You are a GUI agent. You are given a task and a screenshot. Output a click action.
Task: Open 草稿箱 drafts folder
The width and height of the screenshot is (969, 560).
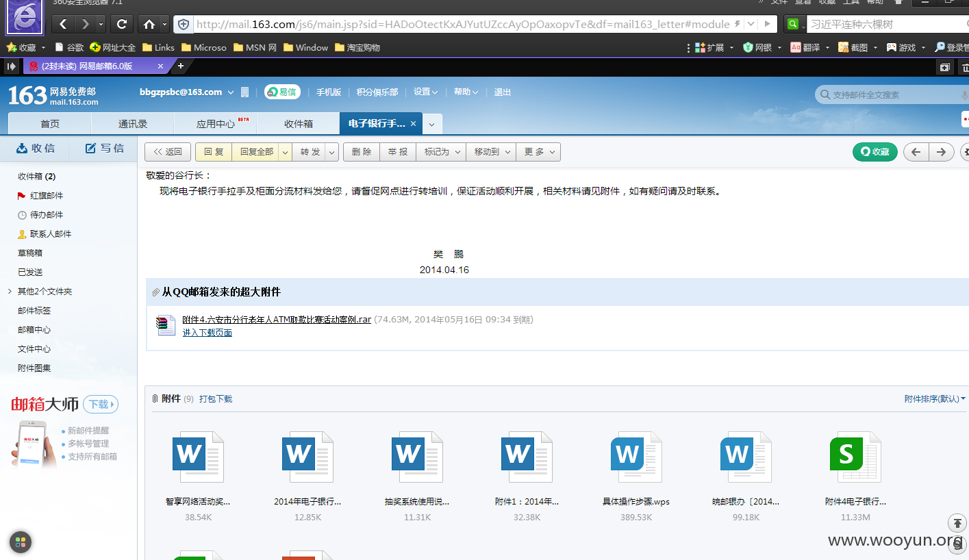[30, 253]
